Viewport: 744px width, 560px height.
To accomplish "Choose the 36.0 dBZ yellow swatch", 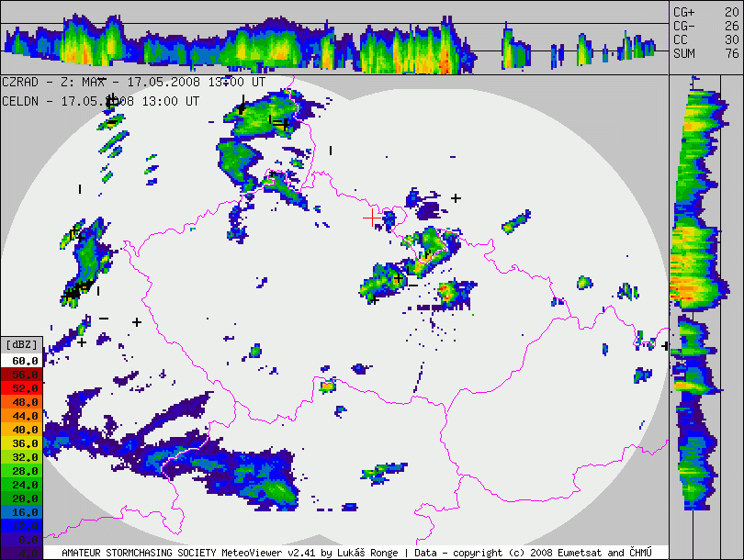I will [x=22, y=443].
